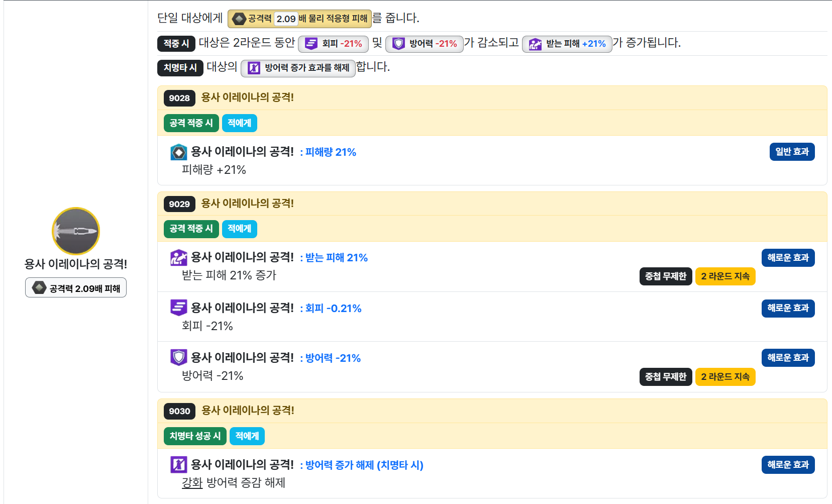Click the purple evasion icon beside 회피 -0.21%

pos(178,308)
